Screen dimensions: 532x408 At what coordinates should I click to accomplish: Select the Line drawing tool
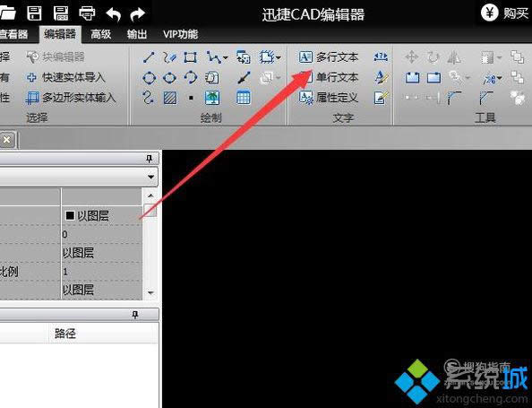point(149,57)
